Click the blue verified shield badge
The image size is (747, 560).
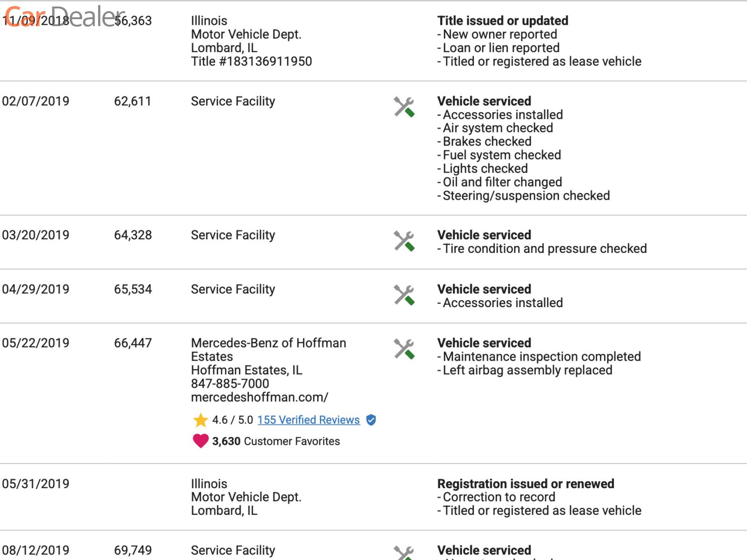371,420
